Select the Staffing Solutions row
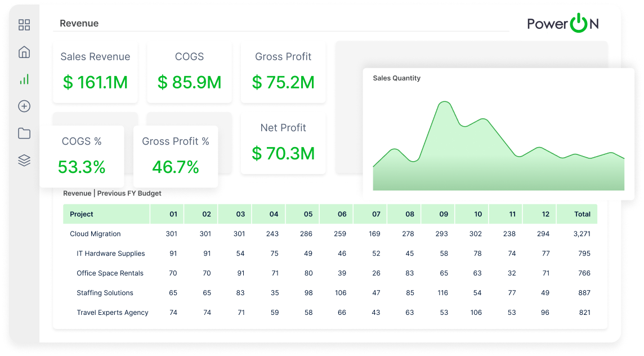The image size is (644, 356). click(330, 293)
